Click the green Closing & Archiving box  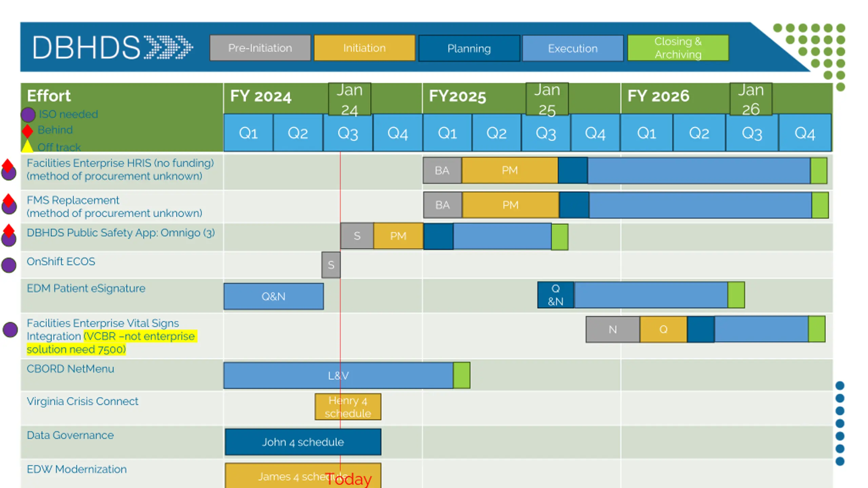[678, 48]
